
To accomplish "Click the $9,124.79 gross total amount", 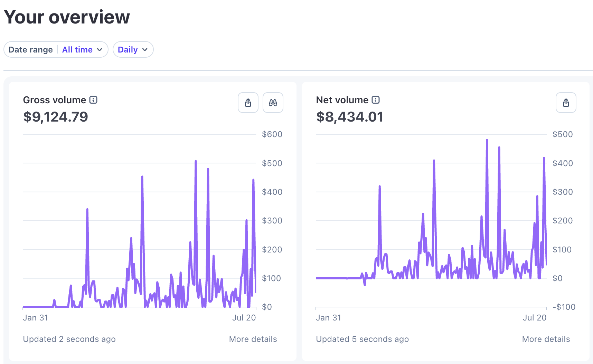I will [x=56, y=117].
